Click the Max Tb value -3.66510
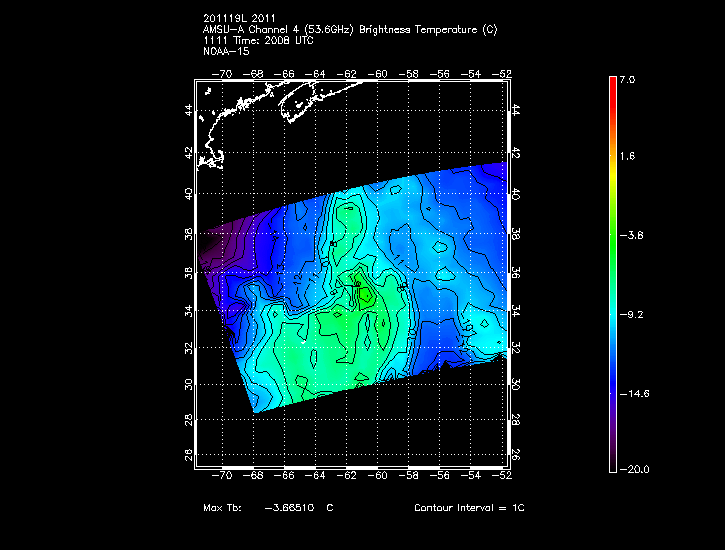The image size is (725, 550). click(x=285, y=508)
